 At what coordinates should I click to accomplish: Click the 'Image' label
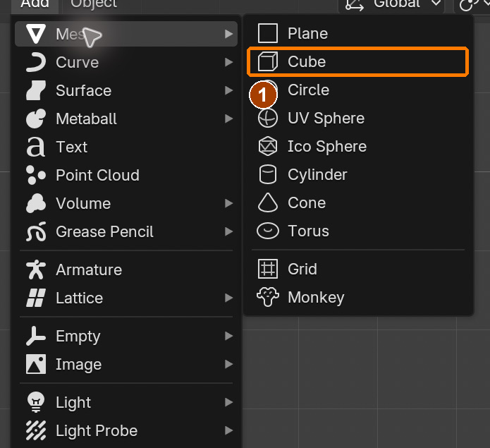(78, 365)
